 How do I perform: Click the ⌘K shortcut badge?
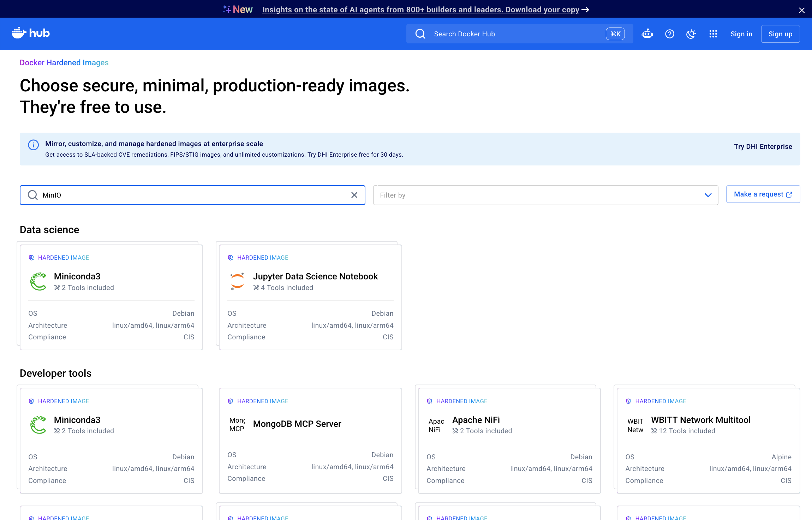click(x=615, y=34)
